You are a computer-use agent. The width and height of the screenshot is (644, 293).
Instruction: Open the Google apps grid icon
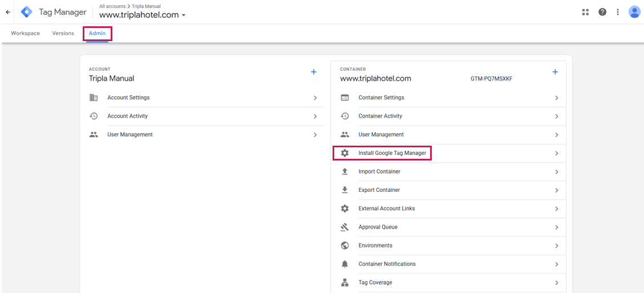click(585, 12)
